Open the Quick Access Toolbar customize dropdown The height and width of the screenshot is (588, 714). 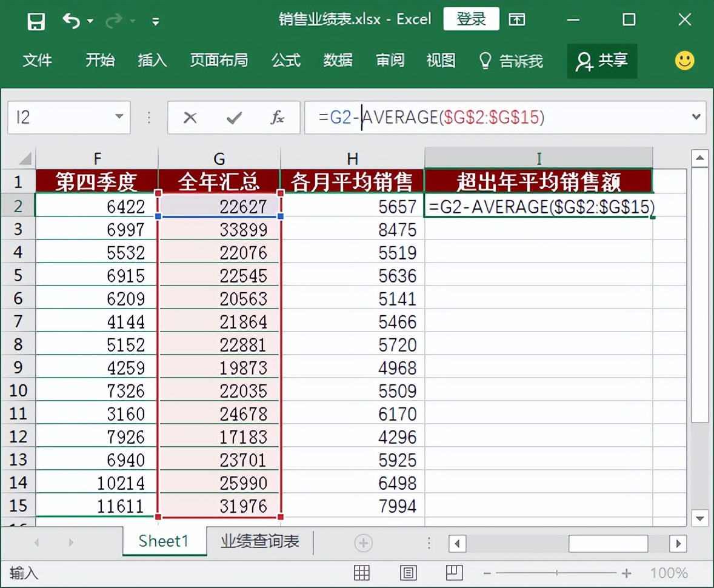point(155,21)
